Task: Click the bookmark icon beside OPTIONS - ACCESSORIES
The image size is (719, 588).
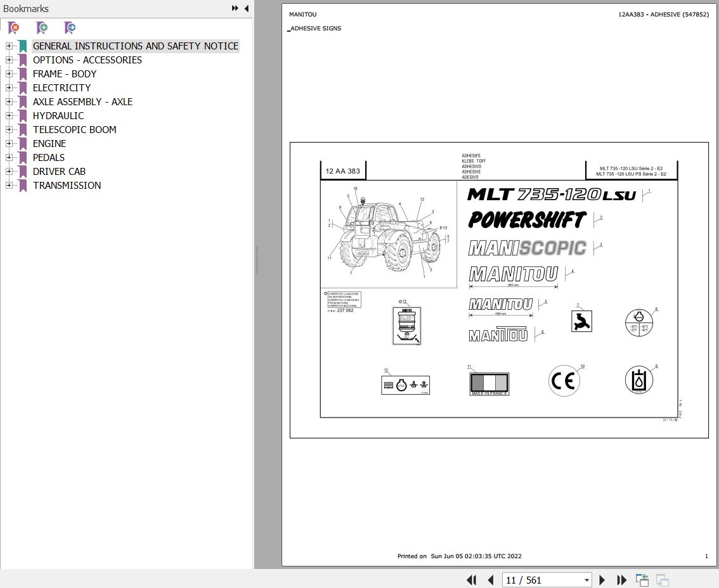Action: tap(22, 60)
